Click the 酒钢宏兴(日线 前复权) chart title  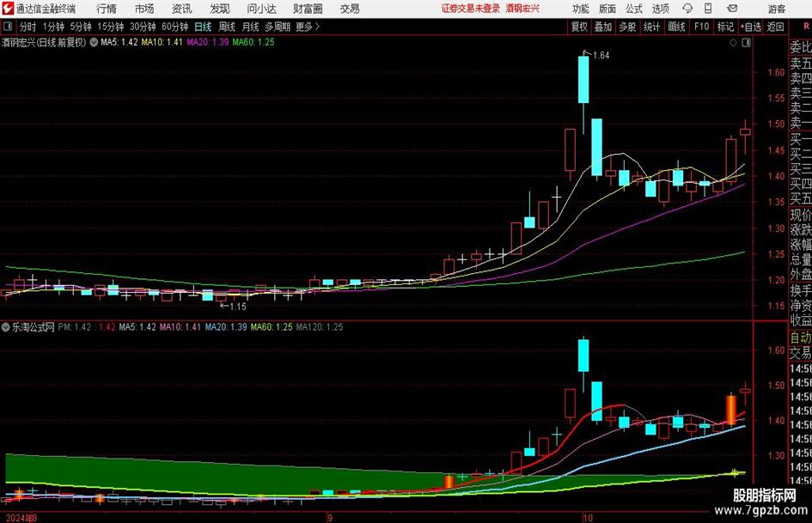[x=44, y=42]
